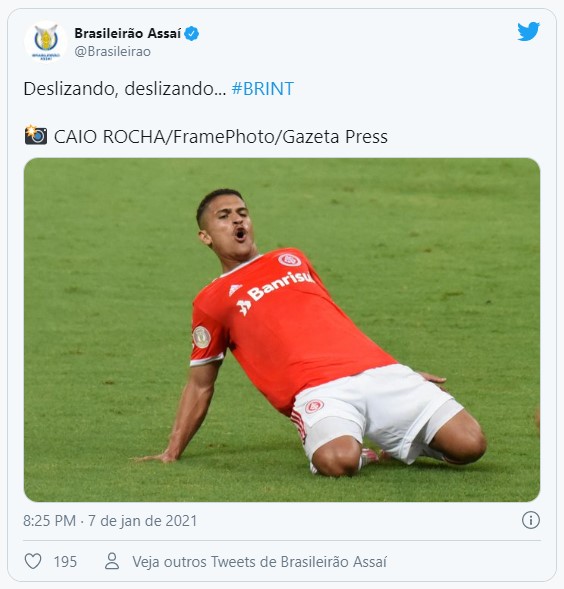
Task: Click the Internacional crest on red shirt
Action: 289,260
